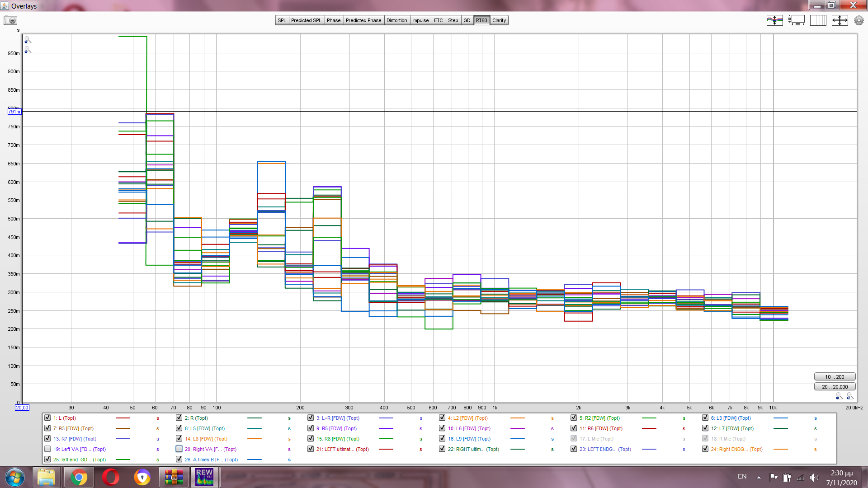Click horizontal zoom-out magnifier at bottom right
868x488 pixels.
tap(839, 396)
